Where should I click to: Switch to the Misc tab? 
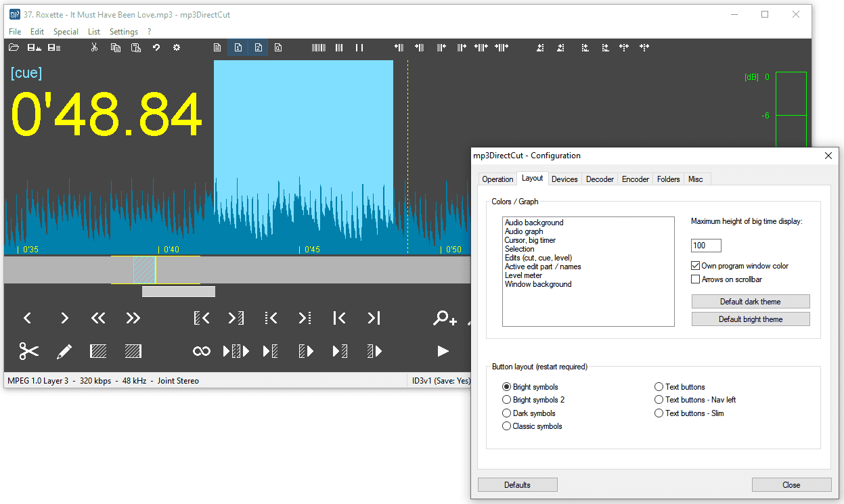pos(696,179)
